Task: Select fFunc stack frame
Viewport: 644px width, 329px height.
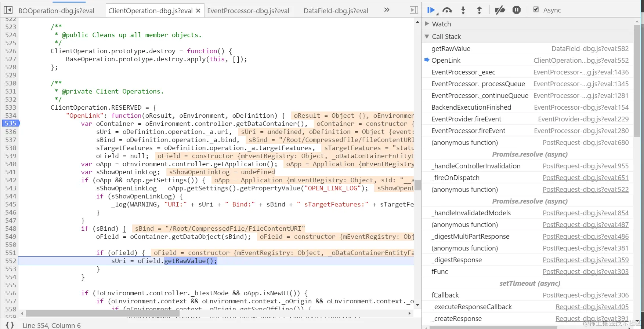Action: pos(528,272)
